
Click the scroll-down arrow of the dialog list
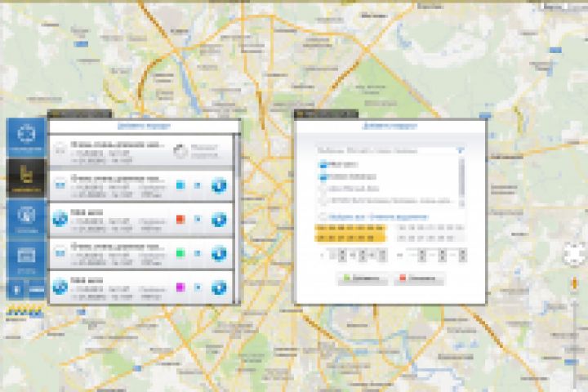click(x=461, y=203)
